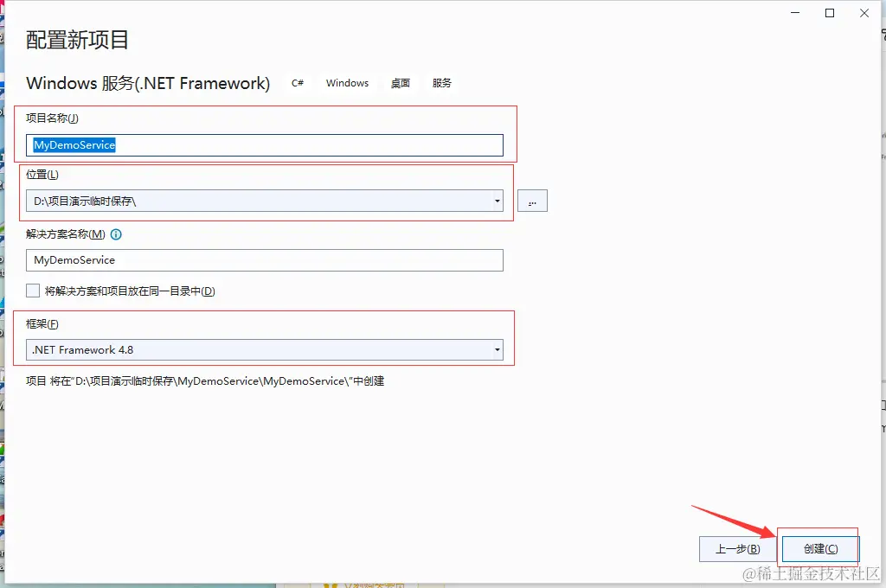The width and height of the screenshot is (886, 588).
Task: Maximize the configure project dialog
Action: pos(830,13)
